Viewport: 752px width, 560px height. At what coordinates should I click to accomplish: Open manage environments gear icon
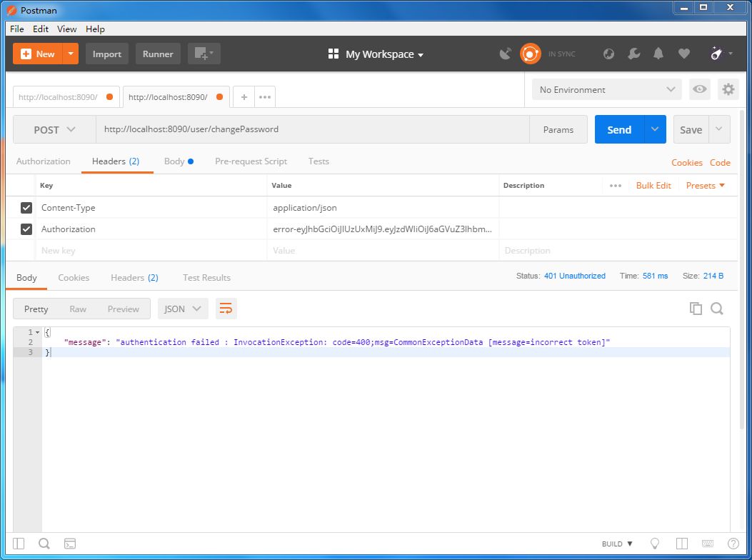(x=728, y=89)
